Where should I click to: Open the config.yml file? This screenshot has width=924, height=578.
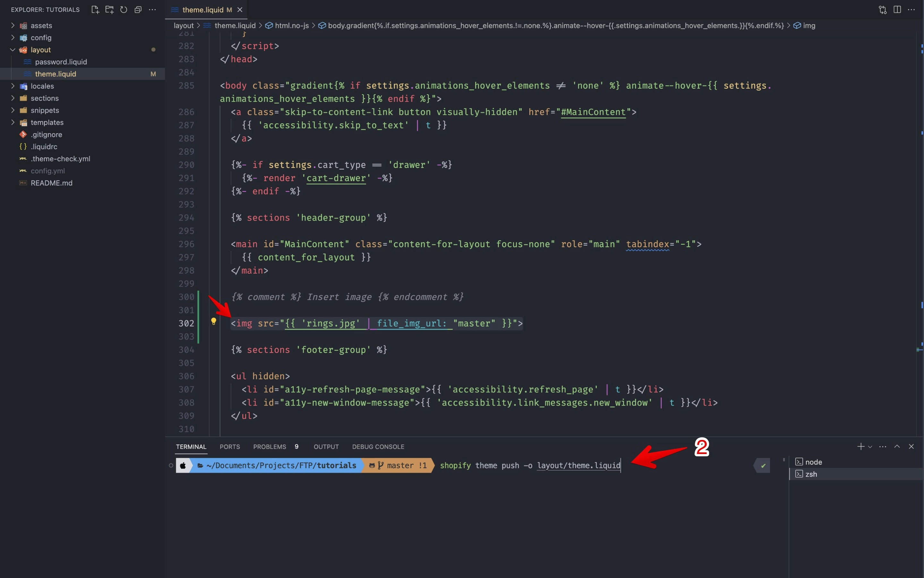pos(82,171)
